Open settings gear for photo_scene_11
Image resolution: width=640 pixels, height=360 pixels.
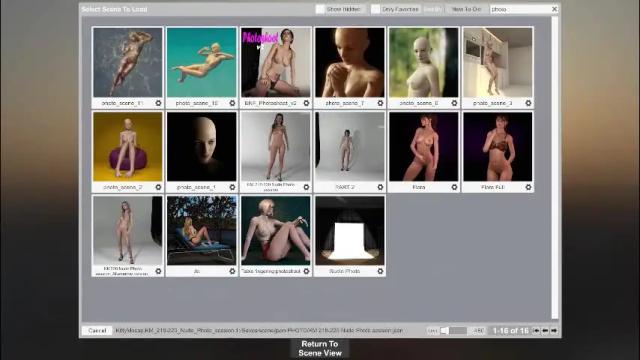(158, 103)
